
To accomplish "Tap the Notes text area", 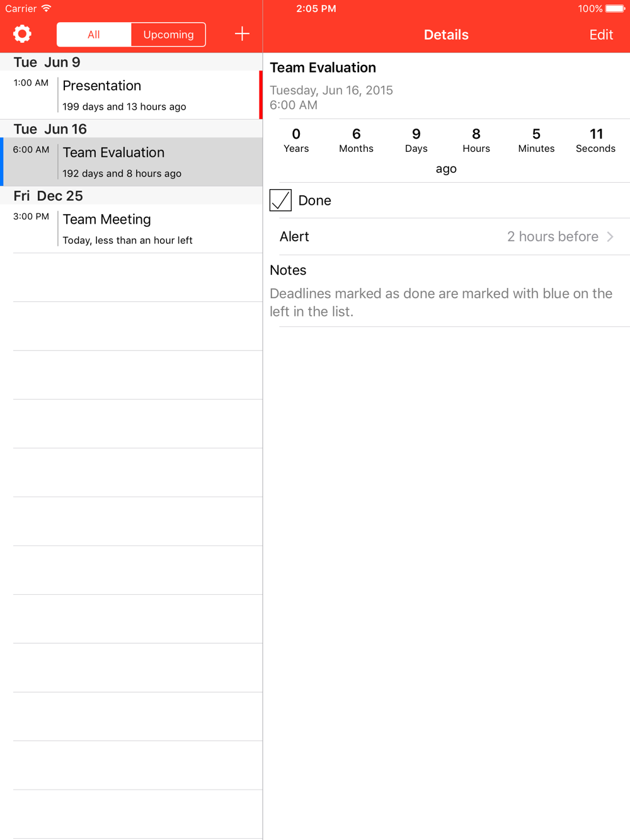I will point(446,302).
